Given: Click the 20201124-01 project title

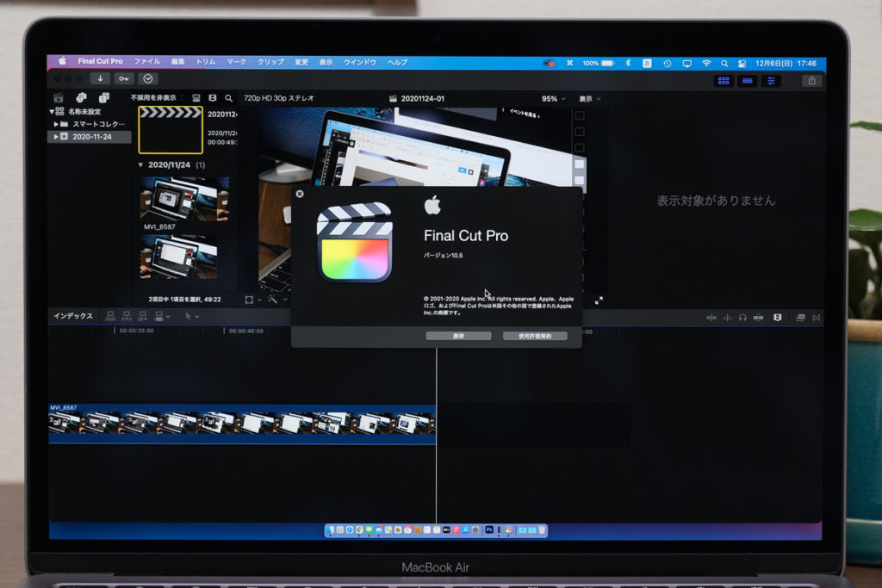Looking at the screenshot, I should click(x=422, y=98).
